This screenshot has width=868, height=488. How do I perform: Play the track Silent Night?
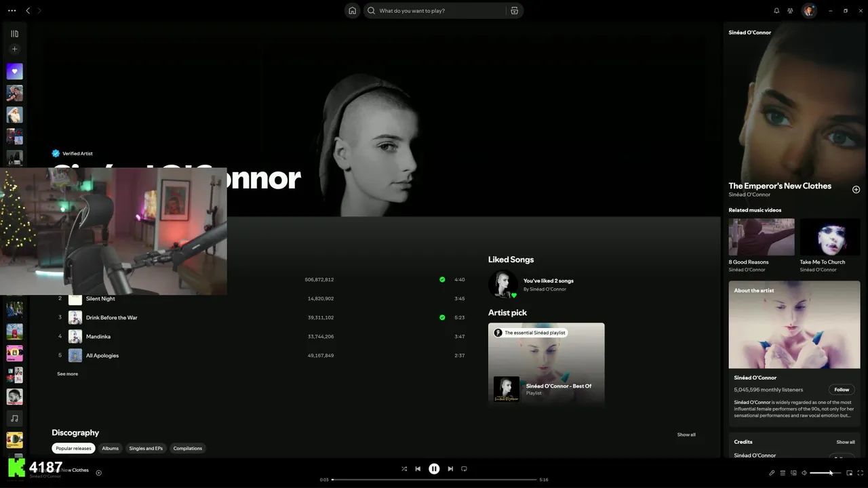coord(100,299)
